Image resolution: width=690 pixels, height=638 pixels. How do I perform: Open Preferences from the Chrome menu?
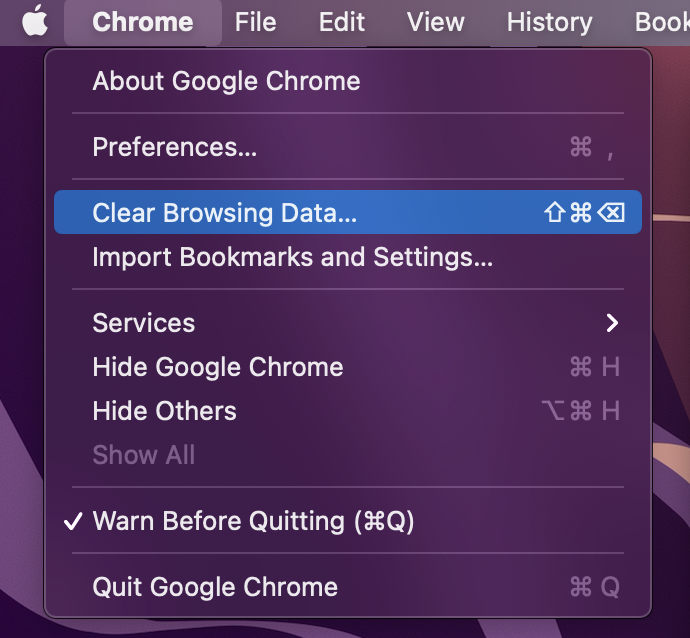[x=175, y=148]
